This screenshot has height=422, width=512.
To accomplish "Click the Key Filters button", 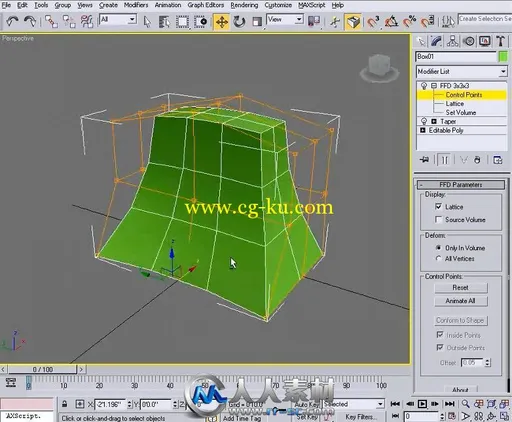I will click(361, 417).
